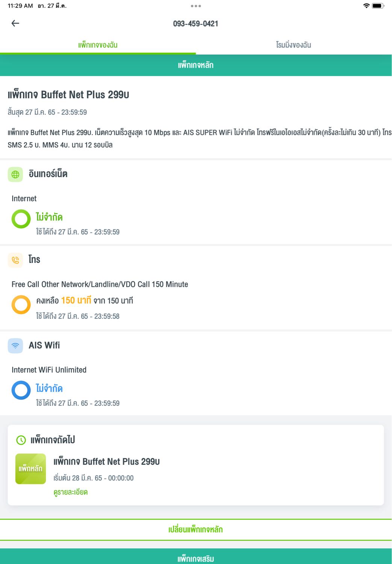
Task: Tap the แพ็กเกจหลัก teal header bar
Action: [196, 65]
